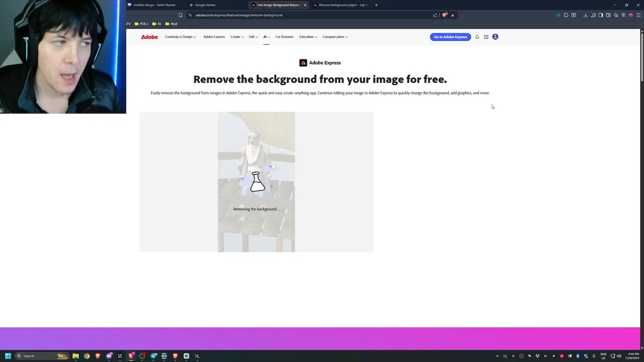The width and height of the screenshot is (644, 362).
Task: Open Mod bookmarks folder
Action: [x=171, y=24]
